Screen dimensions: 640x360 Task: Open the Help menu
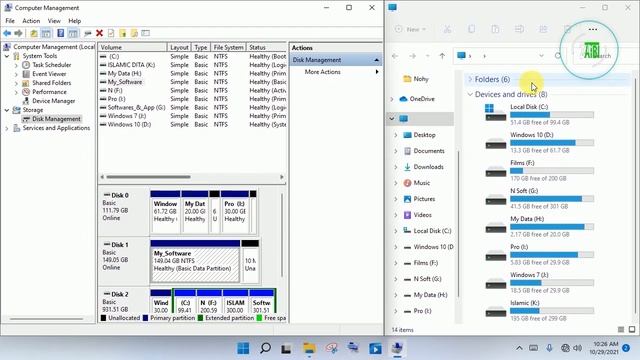click(x=74, y=21)
